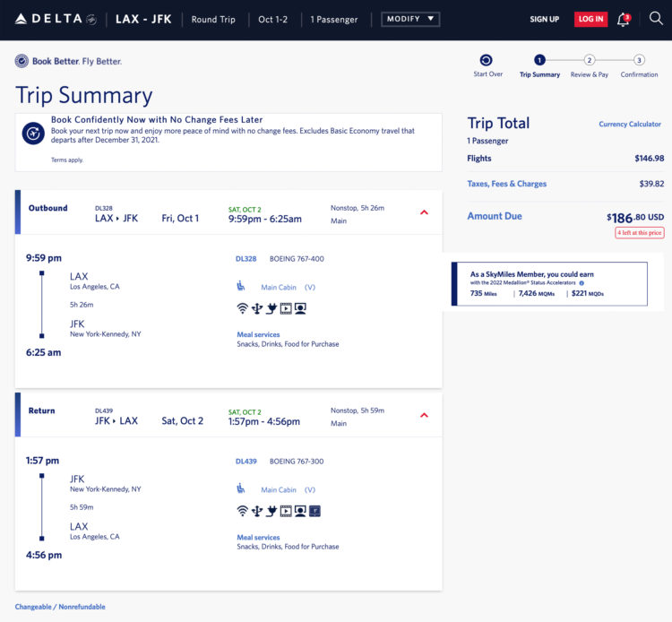Viewport: 672px width, 622px height.
Task: Open Meal services for return flight
Action: [x=258, y=537]
